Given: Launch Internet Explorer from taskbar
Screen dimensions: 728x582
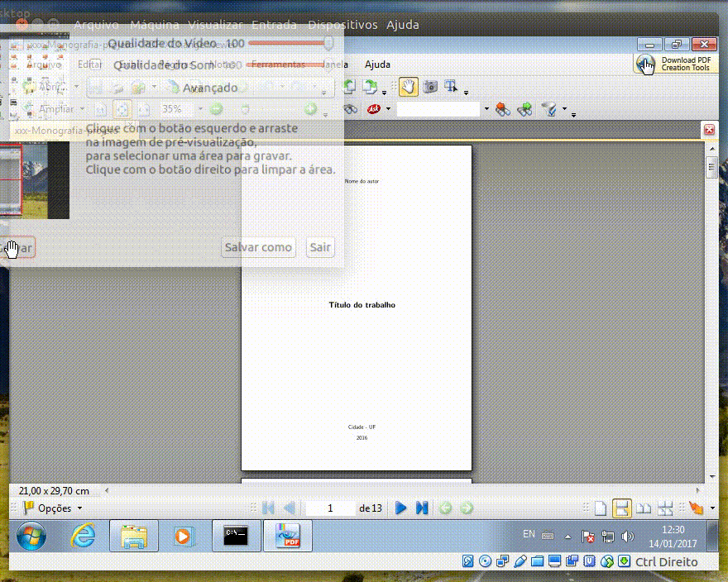Looking at the screenshot, I should tap(83, 536).
